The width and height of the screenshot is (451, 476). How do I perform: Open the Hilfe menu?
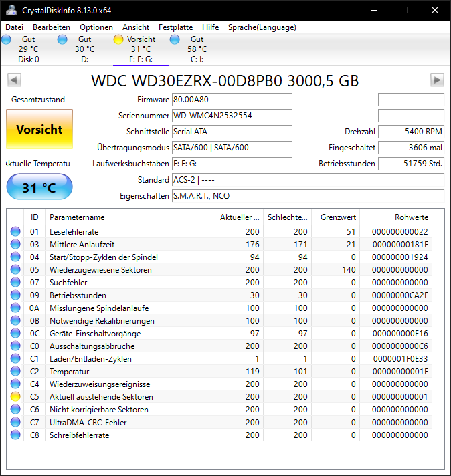click(x=210, y=27)
